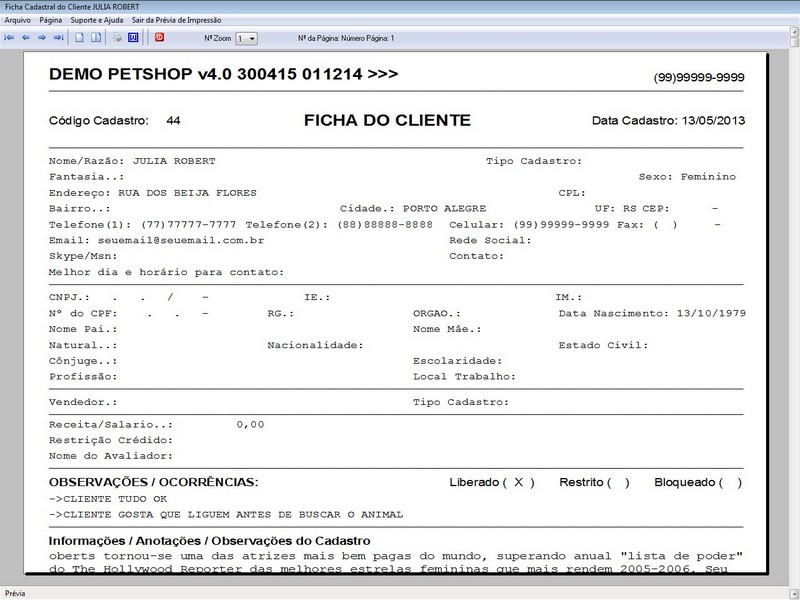Screen dimensions: 800x600
Task: Click the previous page arrow
Action: coord(26,38)
